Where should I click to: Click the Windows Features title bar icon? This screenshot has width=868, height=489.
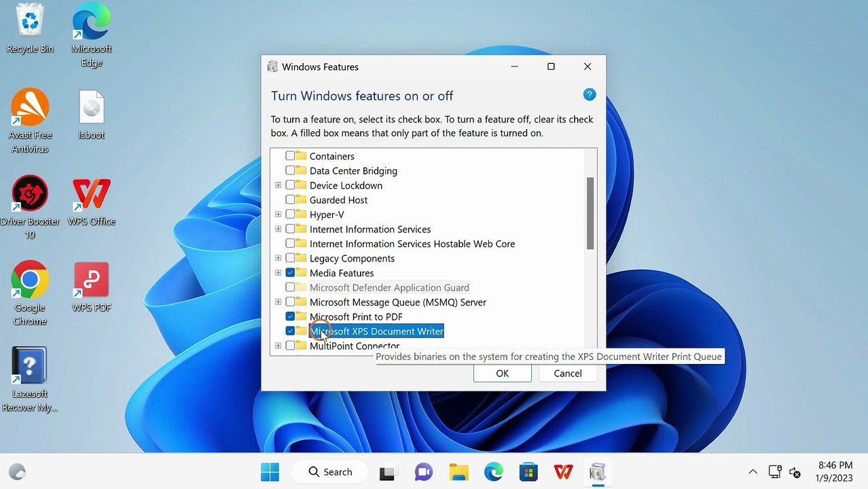[x=272, y=67]
